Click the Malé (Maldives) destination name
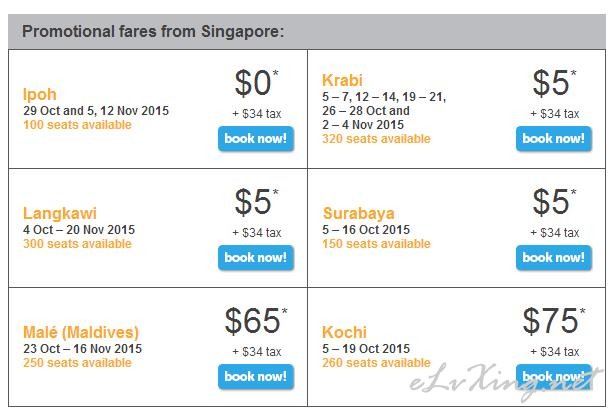 (81, 332)
